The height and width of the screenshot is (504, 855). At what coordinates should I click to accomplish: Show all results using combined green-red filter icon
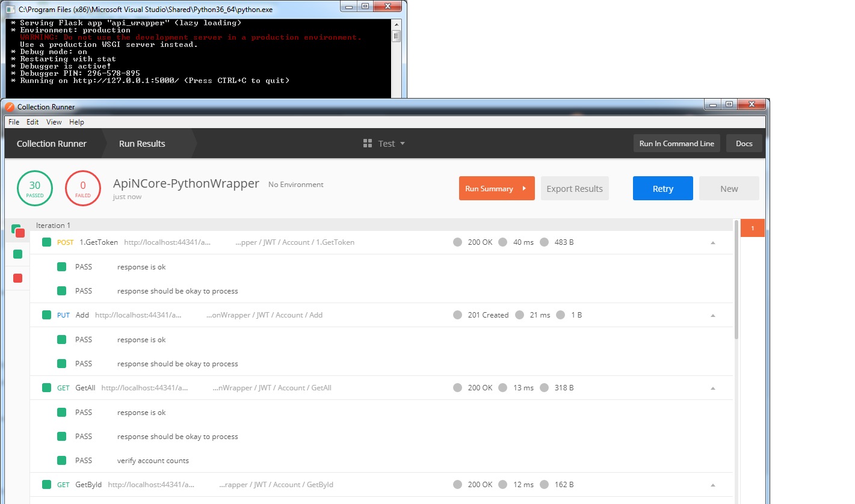click(17, 230)
